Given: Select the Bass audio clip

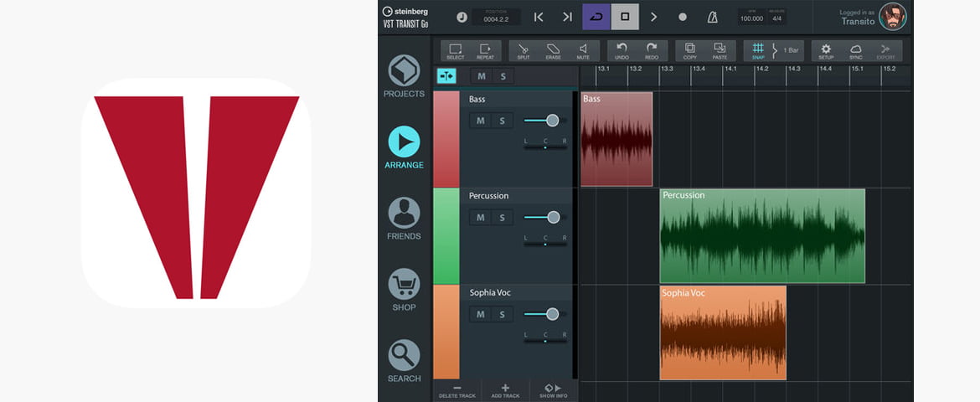Looking at the screenshot, I should click(616, 139).
